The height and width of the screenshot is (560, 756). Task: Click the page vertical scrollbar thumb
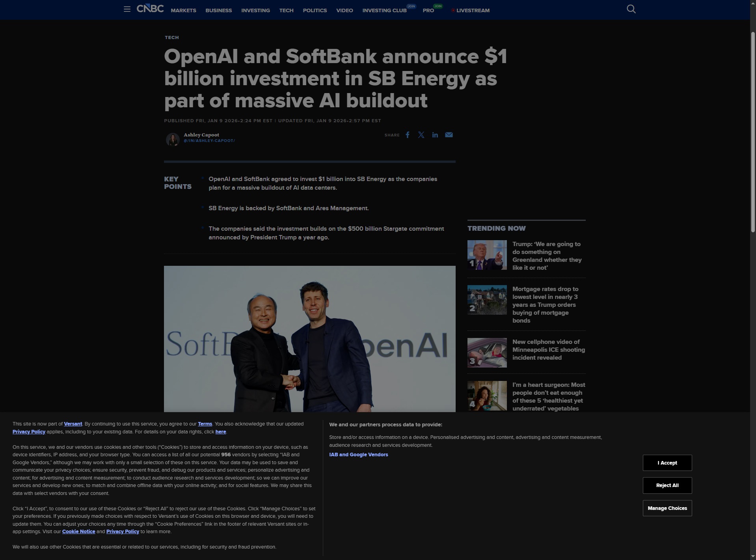click(753, 132)
